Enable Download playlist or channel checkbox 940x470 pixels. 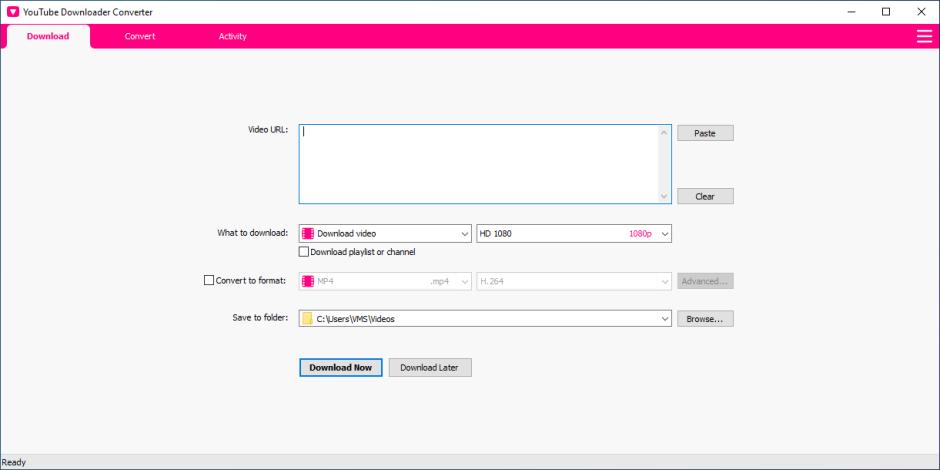tap(304, 252)
